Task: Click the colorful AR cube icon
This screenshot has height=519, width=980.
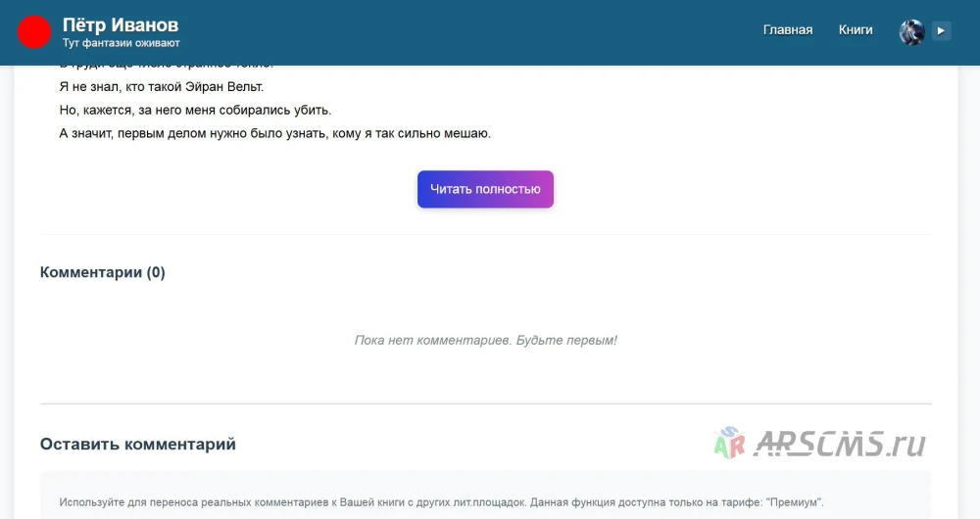Action: (729, 444)
